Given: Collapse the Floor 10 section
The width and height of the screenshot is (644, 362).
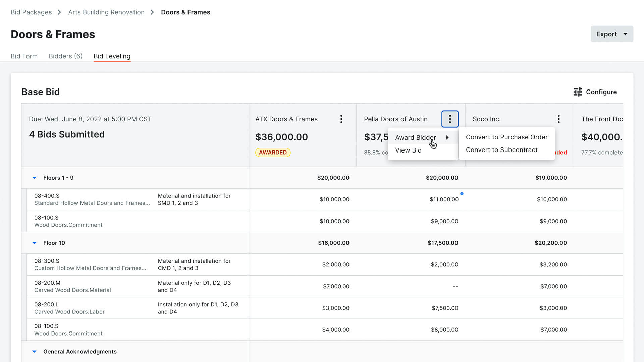Looking at the screenshot, I should click(x=34, y=243).
